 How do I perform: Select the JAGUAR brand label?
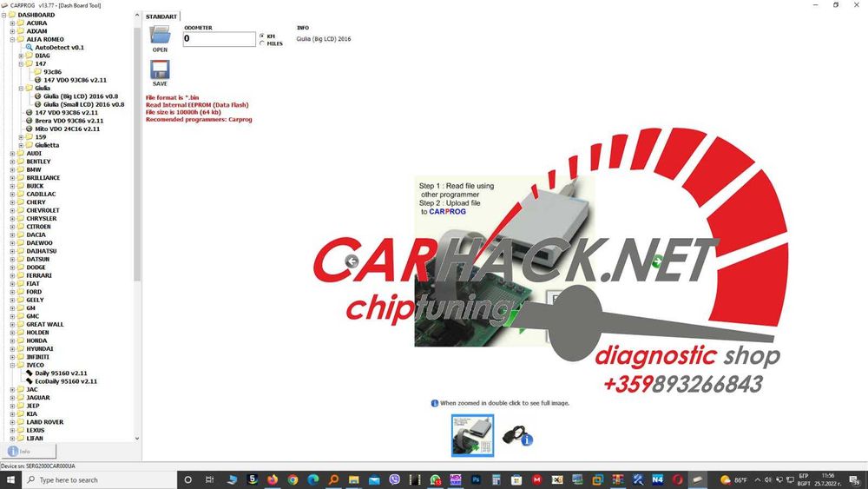(38, 398)
